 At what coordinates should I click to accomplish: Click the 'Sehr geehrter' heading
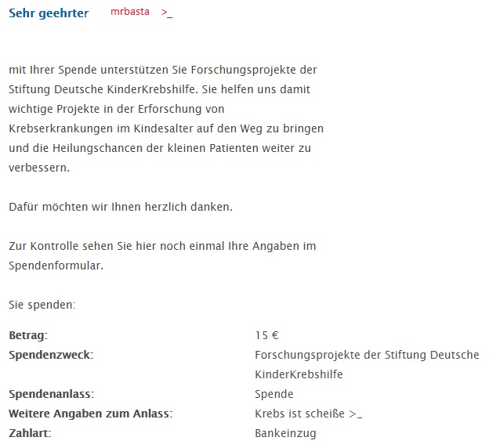pyautogui.click(x=49, y=13)
